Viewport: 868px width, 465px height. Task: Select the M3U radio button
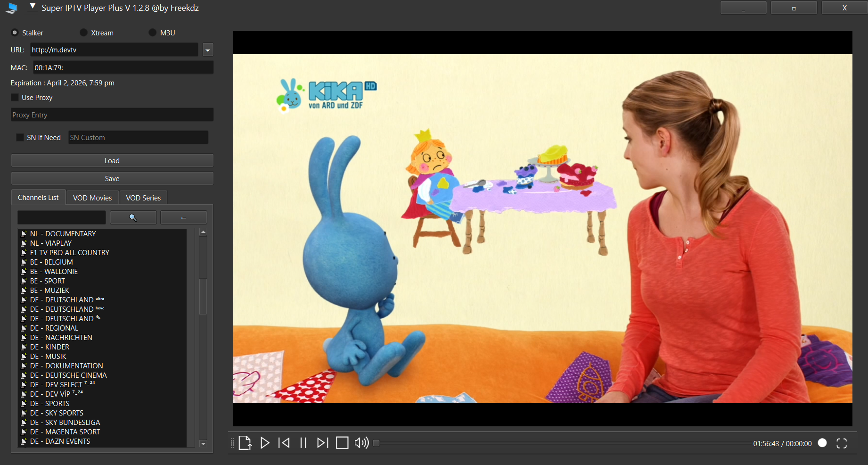pyautogui.click(x=152, y=33)
